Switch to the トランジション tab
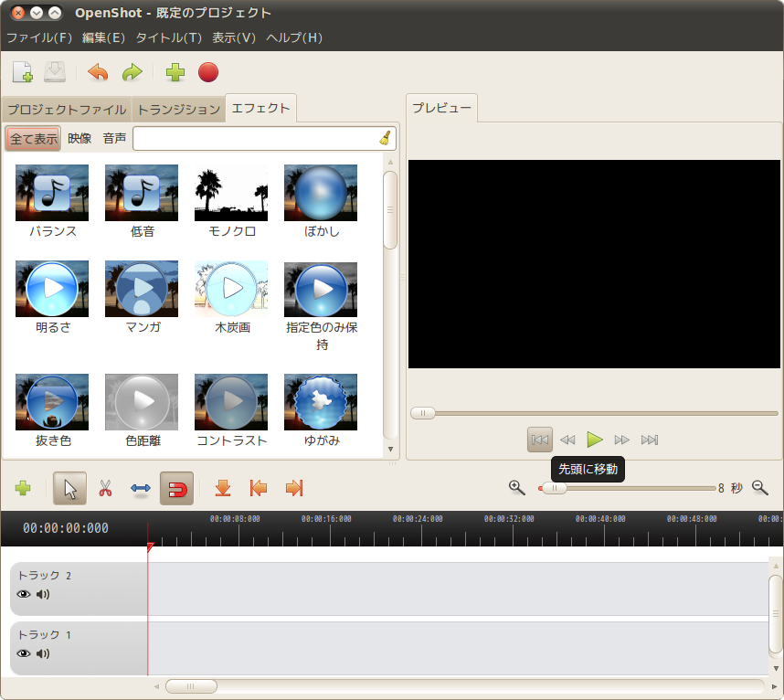Screen dimensions: 784x700 pyautogui.click(x=178, y=109)
